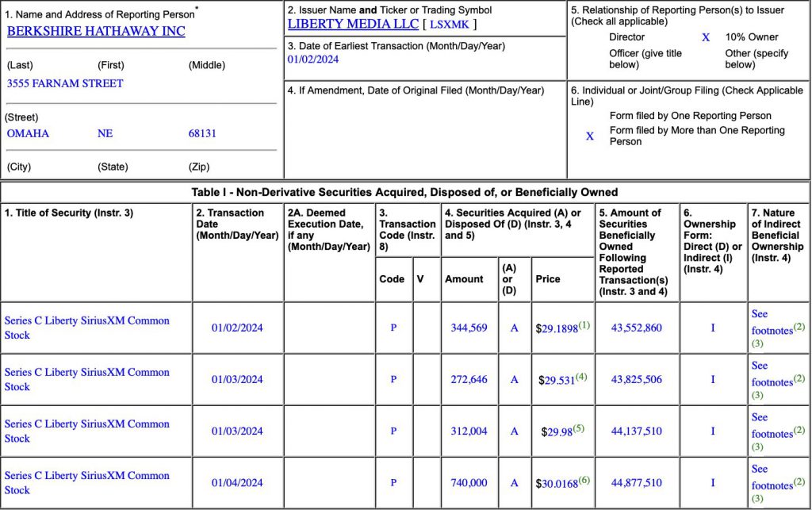Click transaction code P in the 01/04/2024 row
Image resolution: width=812 pixels, height=510 pixels.
coord(393,483)
